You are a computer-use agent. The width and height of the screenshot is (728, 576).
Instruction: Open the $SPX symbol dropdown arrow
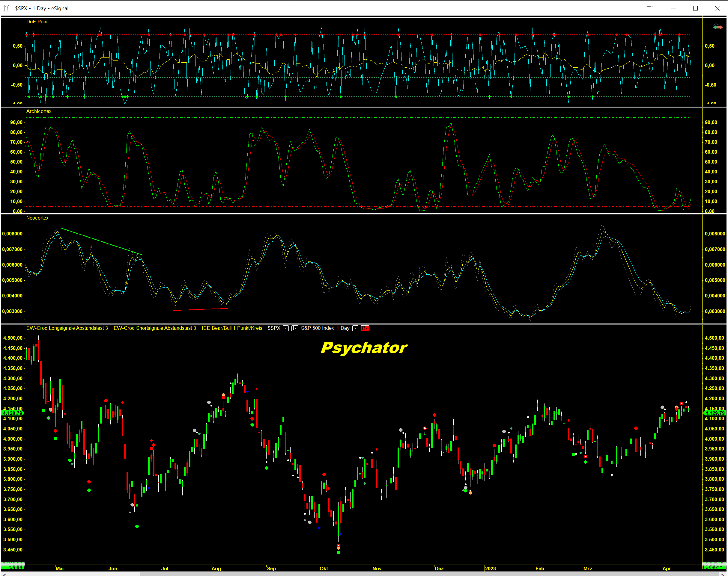click(286, 328)
